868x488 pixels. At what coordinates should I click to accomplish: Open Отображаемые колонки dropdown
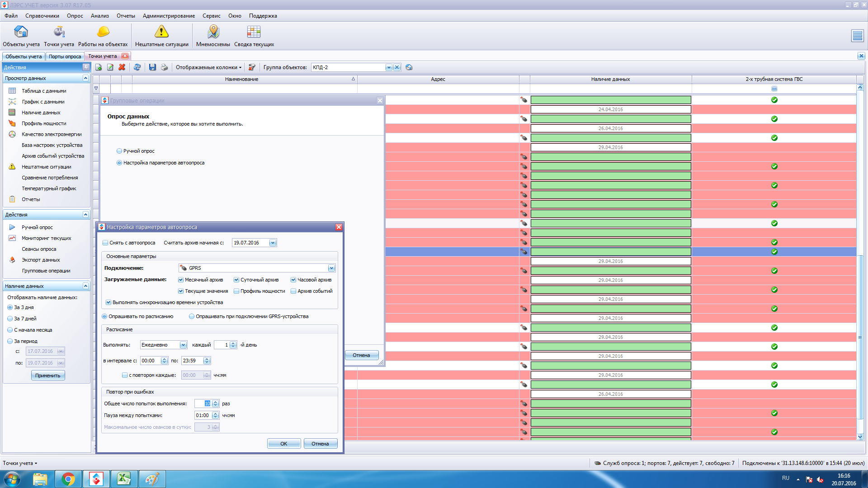[208, 67]
